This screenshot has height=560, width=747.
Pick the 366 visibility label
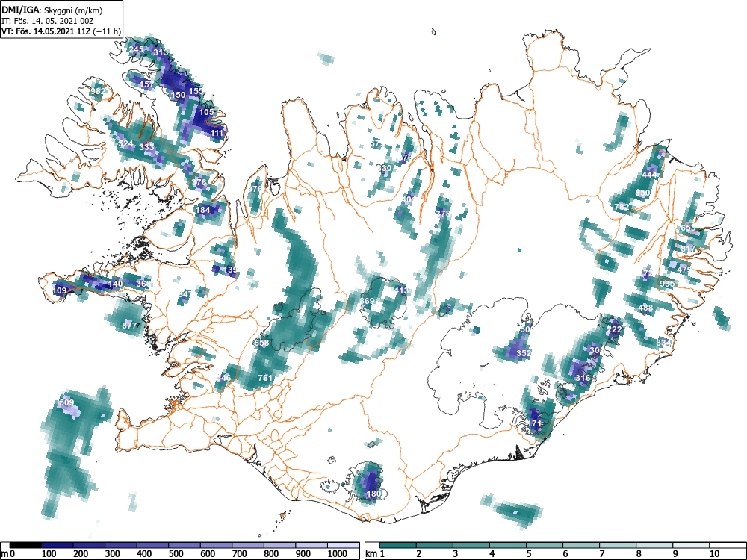(143, 284)
